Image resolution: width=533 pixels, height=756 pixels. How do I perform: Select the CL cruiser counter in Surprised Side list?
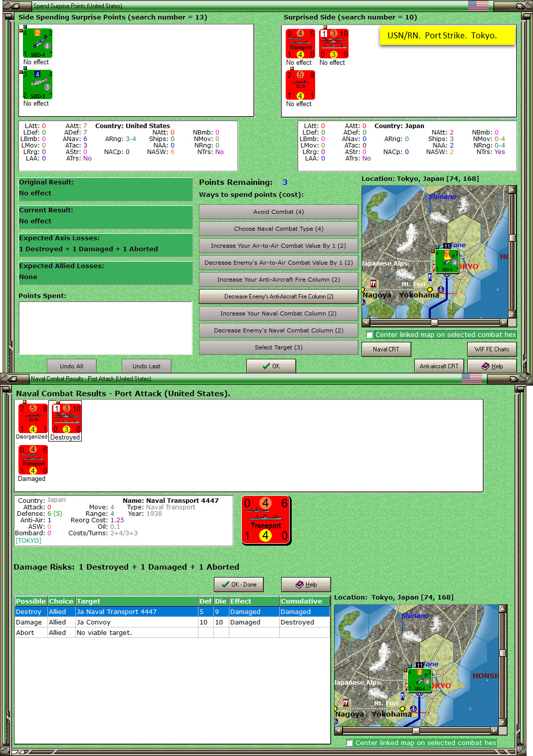tap(300, 85)
